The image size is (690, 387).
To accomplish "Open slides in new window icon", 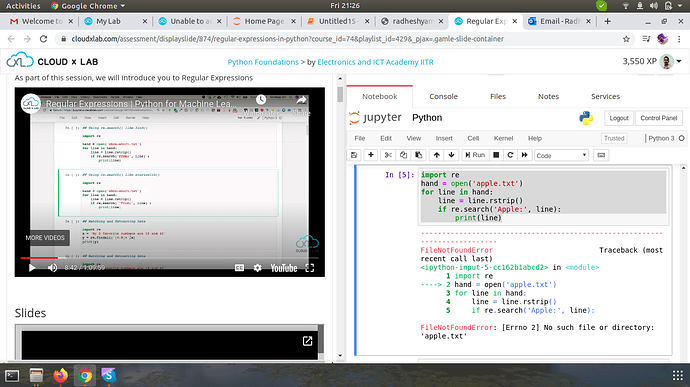I will 308,341.
